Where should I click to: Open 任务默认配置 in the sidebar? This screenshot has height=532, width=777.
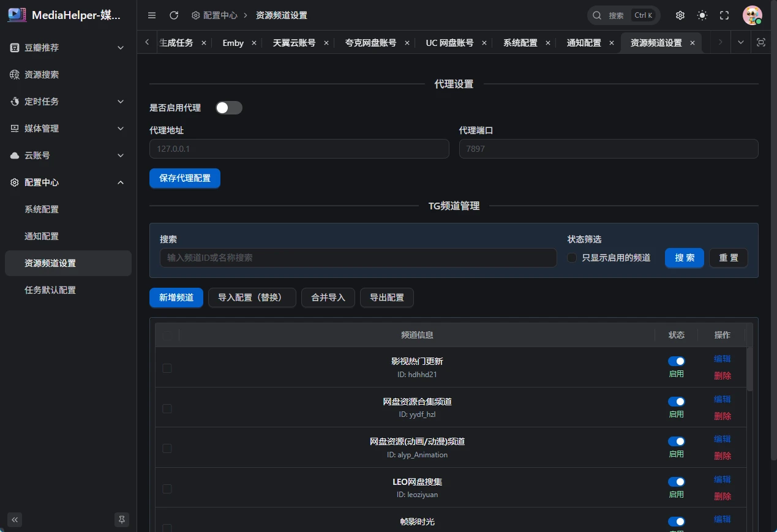pyautogui.click(x=50, y=290)
